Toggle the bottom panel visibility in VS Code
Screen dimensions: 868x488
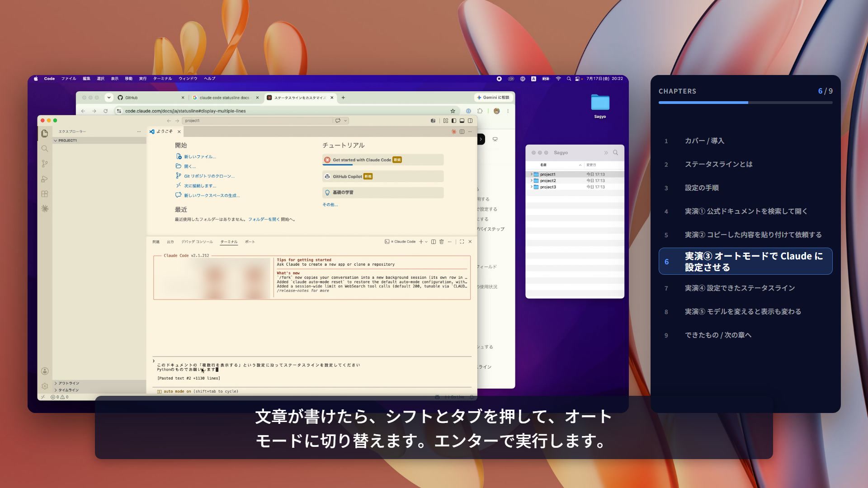coord(462,121)
